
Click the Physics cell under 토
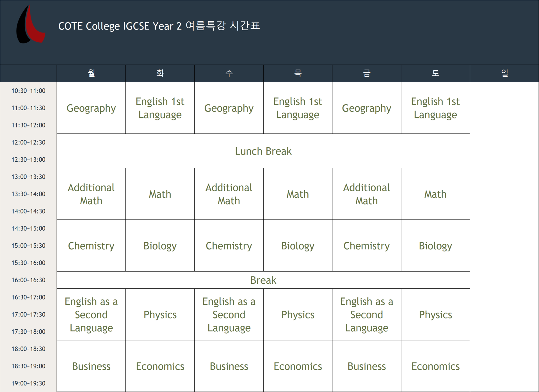click(435, 315)
